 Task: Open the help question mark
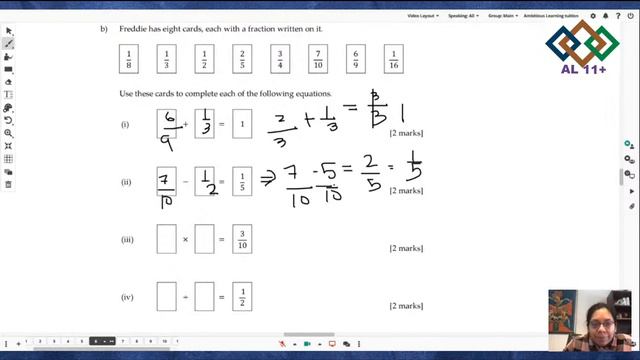pos(618,16)
